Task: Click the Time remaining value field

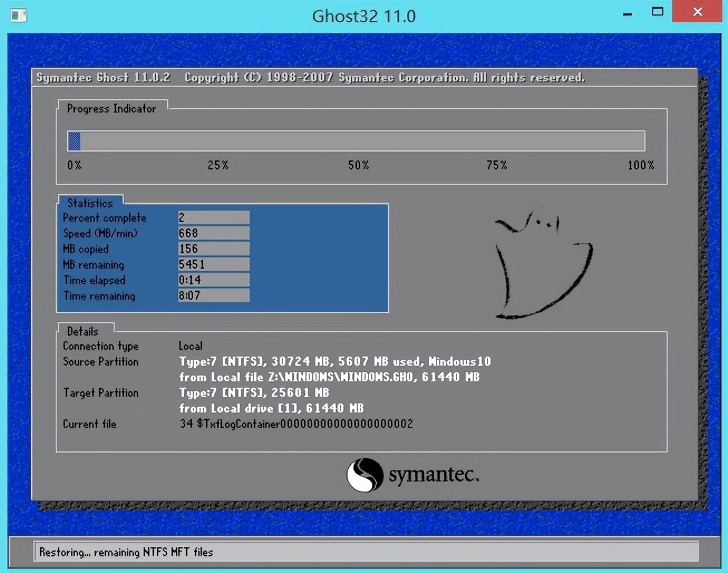Action: pyautogui.click(x=213, y=295)
